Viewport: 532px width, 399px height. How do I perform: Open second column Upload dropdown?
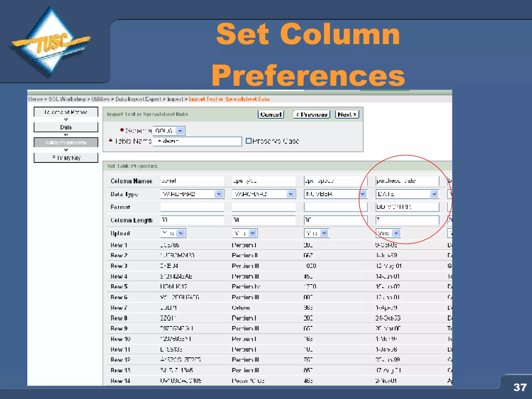pos(245,233)
